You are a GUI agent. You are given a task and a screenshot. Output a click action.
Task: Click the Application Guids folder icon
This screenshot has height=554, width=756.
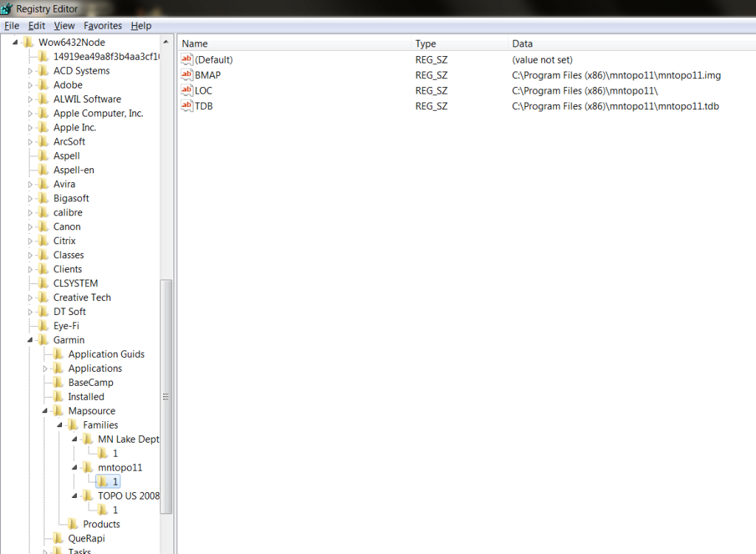tap(58, 354)
